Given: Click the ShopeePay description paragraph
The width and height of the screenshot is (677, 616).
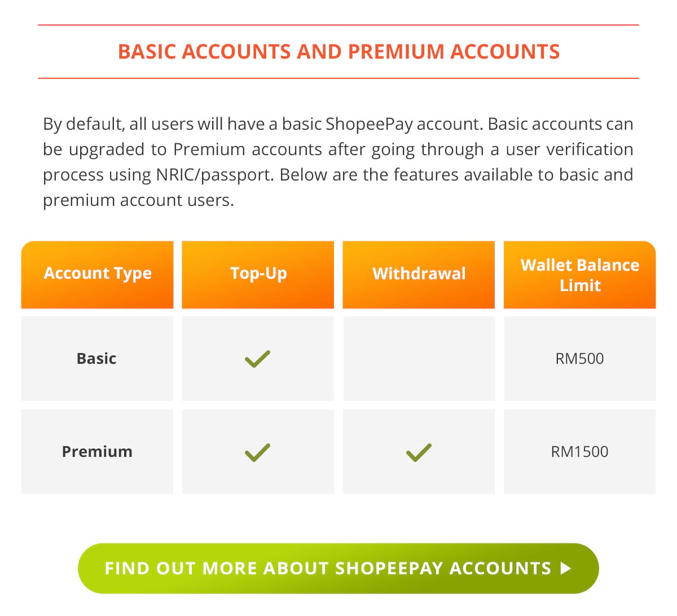Looking at the screenshot, I should coord(338,162).
